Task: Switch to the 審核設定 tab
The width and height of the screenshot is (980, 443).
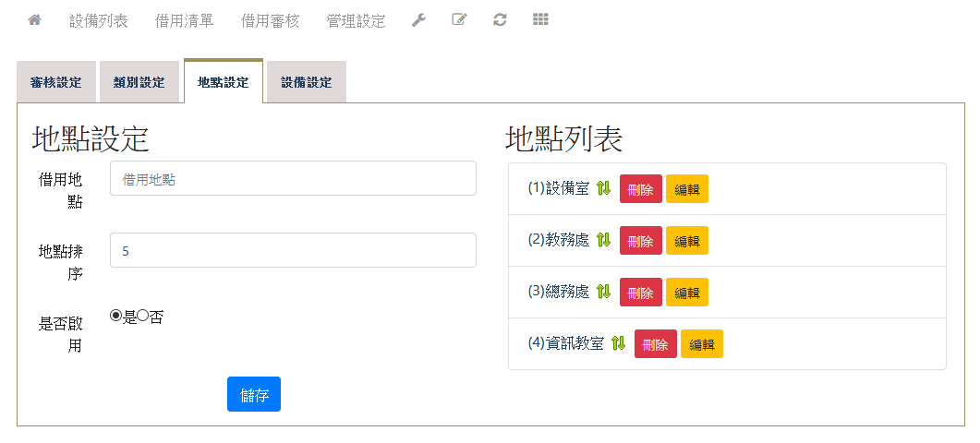Action: (x=55, y=82)
